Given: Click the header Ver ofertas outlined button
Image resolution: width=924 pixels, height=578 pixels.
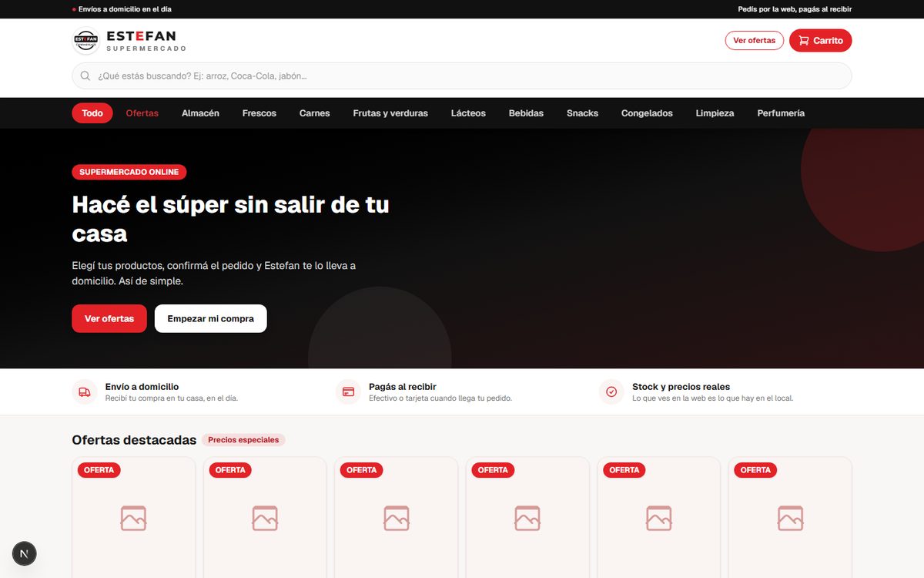Looking at the screenshot, I should pos(755,41).
